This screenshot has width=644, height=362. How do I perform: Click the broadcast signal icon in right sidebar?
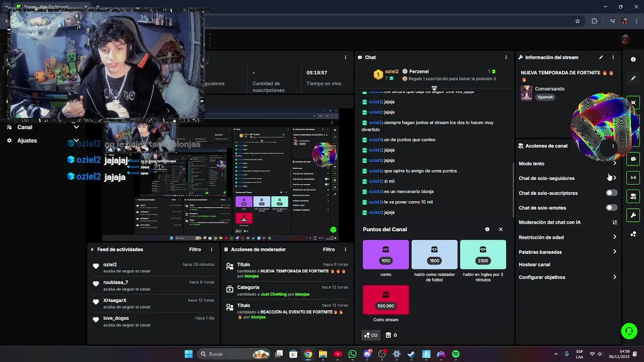click(633, 177)
